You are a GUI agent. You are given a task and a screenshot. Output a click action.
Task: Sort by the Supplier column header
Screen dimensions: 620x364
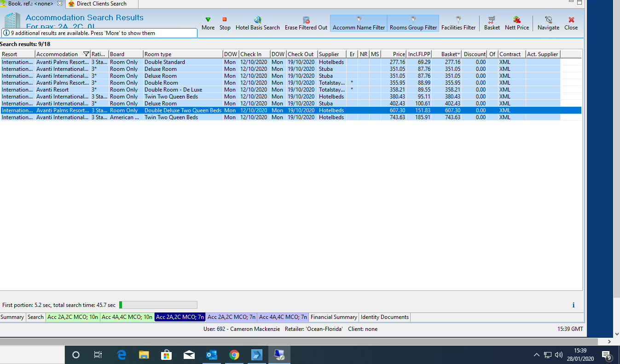click(331, 54)
